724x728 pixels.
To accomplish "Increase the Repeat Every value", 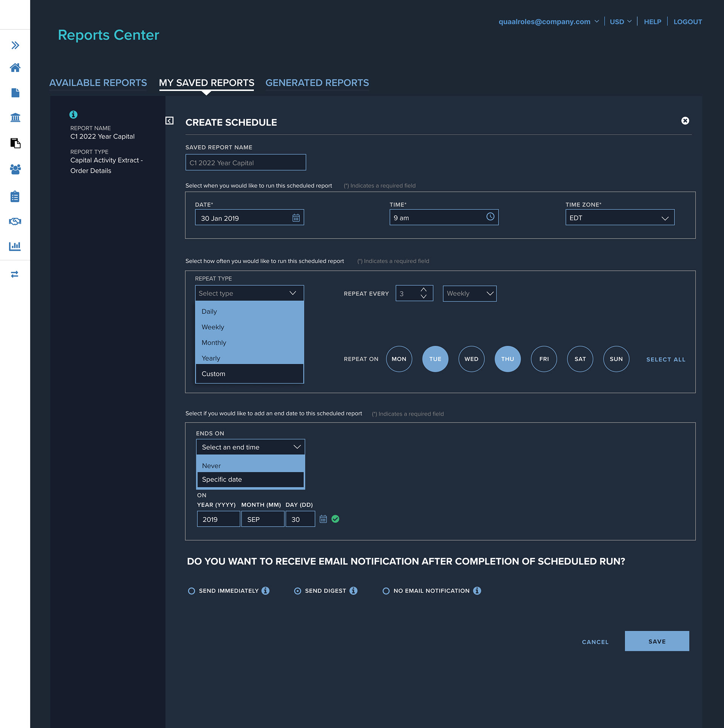I will point(423,290).
